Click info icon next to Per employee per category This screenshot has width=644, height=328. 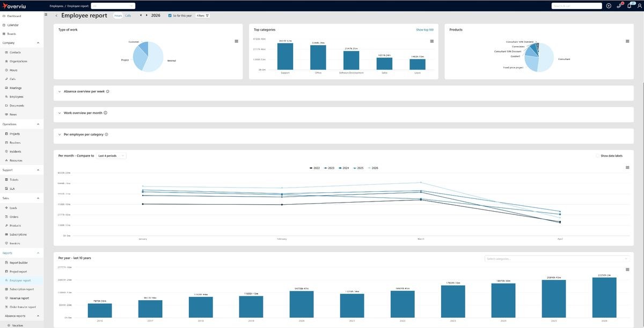pos(107,135)
